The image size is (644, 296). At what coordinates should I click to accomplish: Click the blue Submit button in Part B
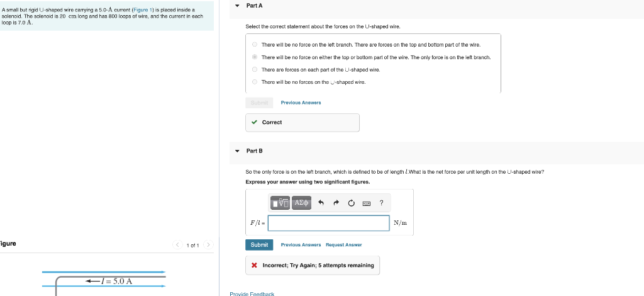tap(259, 244)
